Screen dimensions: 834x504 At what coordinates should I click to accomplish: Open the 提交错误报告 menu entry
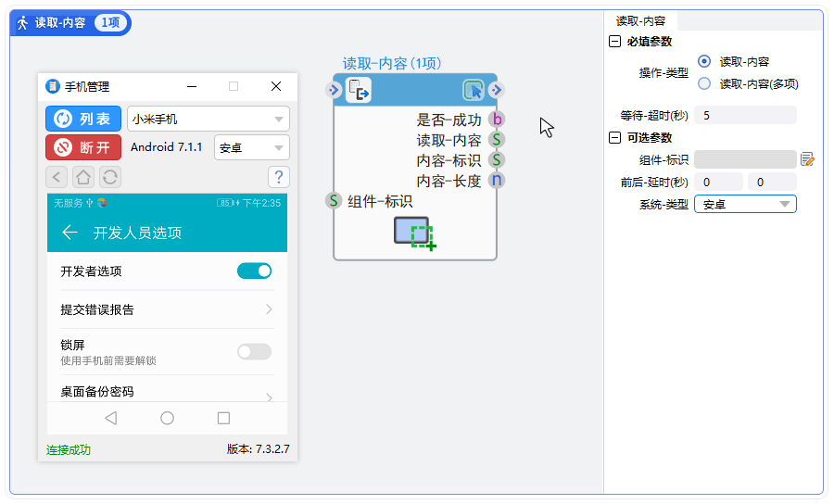tap(167, 309)
